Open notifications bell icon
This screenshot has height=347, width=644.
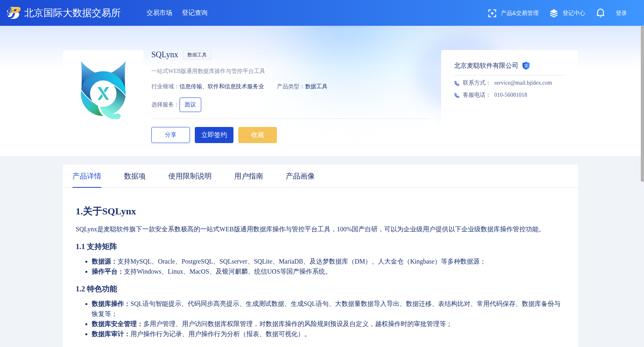(601, 13)
